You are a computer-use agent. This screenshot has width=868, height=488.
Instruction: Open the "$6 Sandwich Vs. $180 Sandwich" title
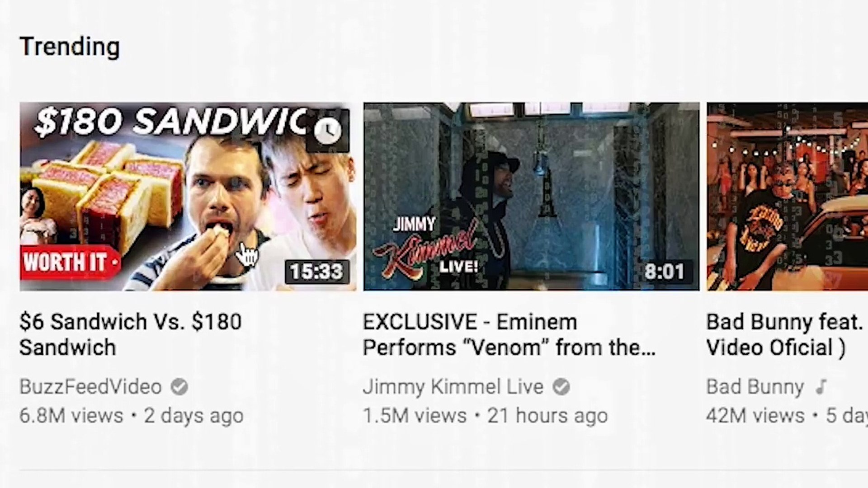(x=131, y=335)
